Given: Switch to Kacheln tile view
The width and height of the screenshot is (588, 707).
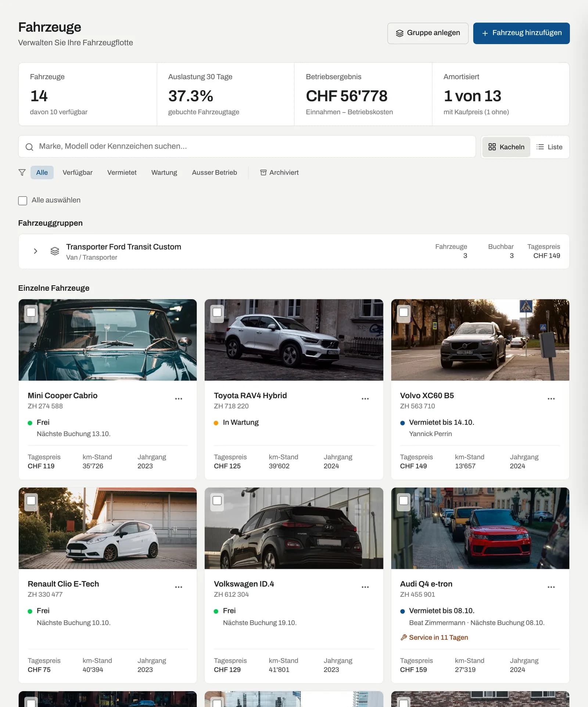Looking at the screenshot, I should click(x=506, y=147).
